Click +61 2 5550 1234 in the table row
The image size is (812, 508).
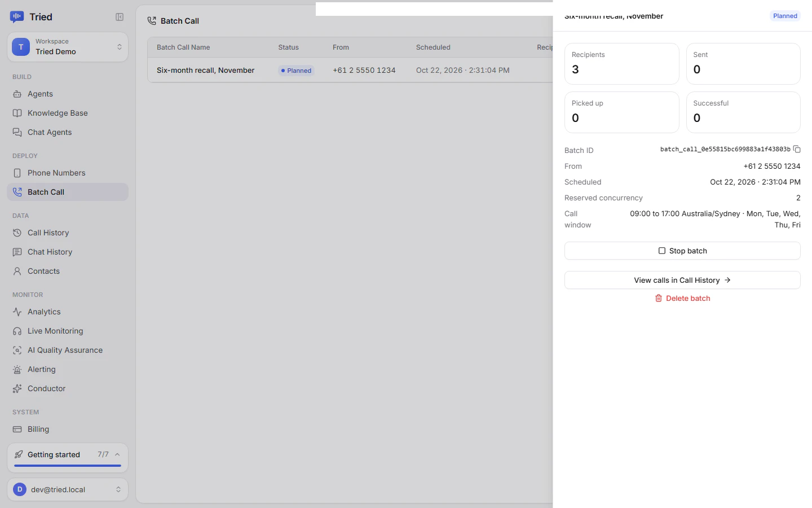[364, 71]
